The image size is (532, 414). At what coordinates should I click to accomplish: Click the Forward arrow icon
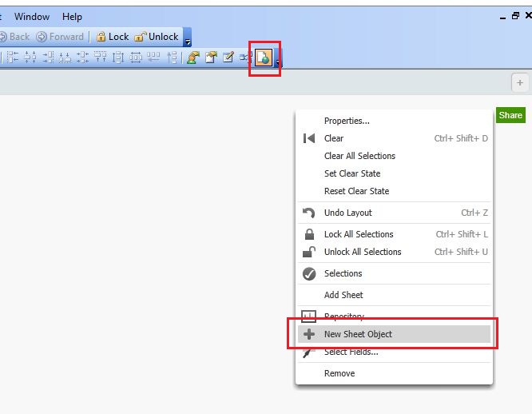coord(42,37)
